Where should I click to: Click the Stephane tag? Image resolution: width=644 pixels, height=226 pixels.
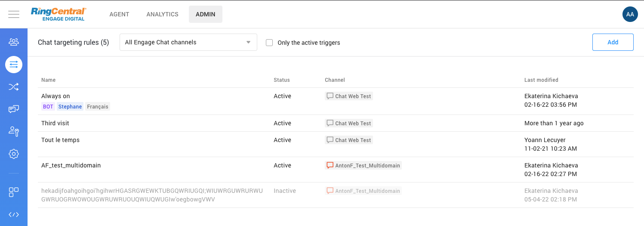[70, 106]
